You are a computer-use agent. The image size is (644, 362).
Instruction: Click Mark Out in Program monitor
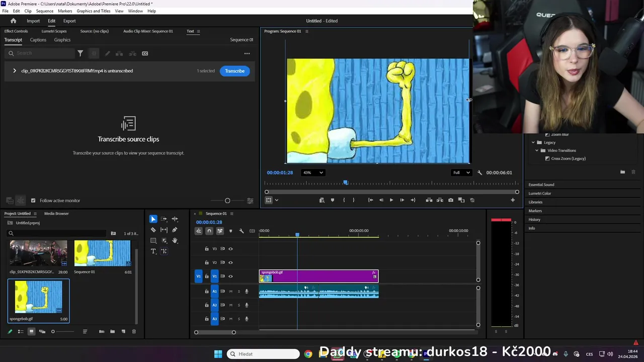tap(354, 200)
